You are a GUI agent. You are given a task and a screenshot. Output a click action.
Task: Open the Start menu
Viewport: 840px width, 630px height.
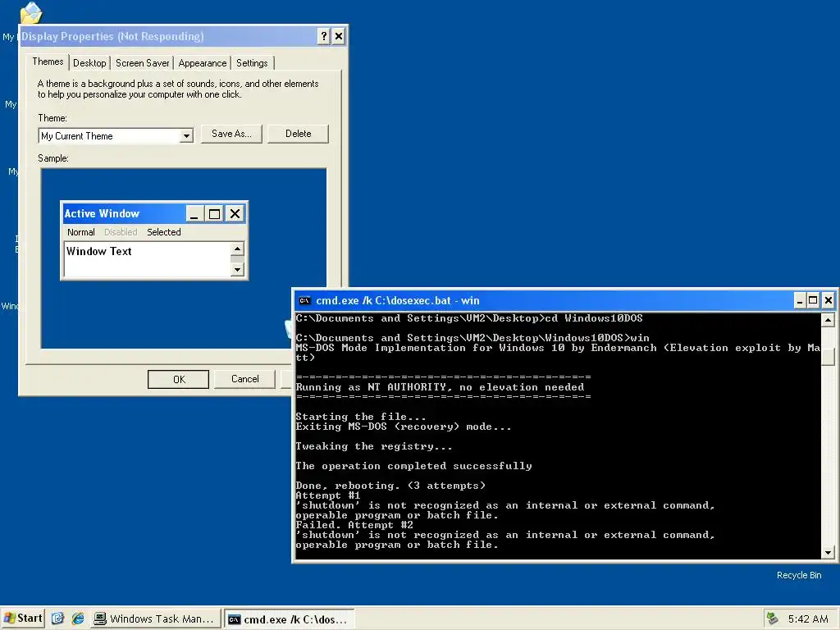(x=23, y=619)
